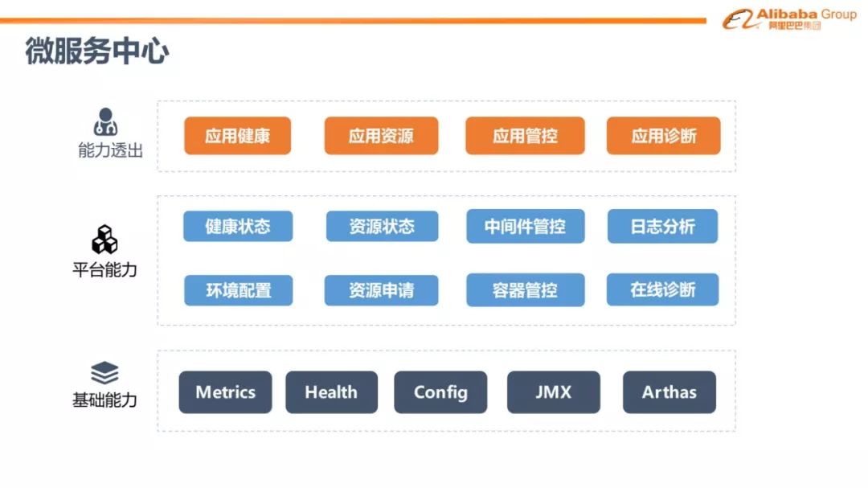Click the dark Metrics block
The width and height of the screenshot is (868, 488).
point(225,392)
